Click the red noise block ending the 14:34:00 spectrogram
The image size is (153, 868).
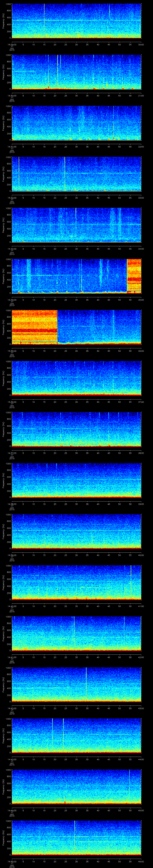point(134,276)
